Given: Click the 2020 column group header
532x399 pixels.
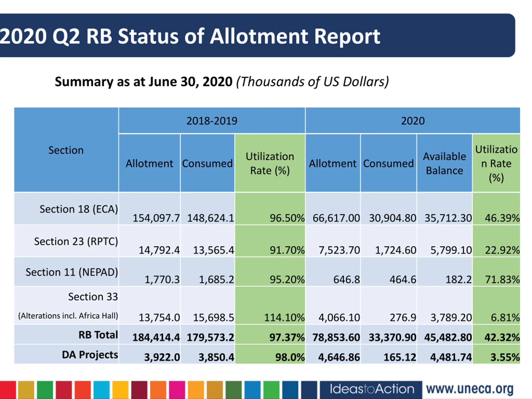Looking at the screenshot, I should [413, 121].
